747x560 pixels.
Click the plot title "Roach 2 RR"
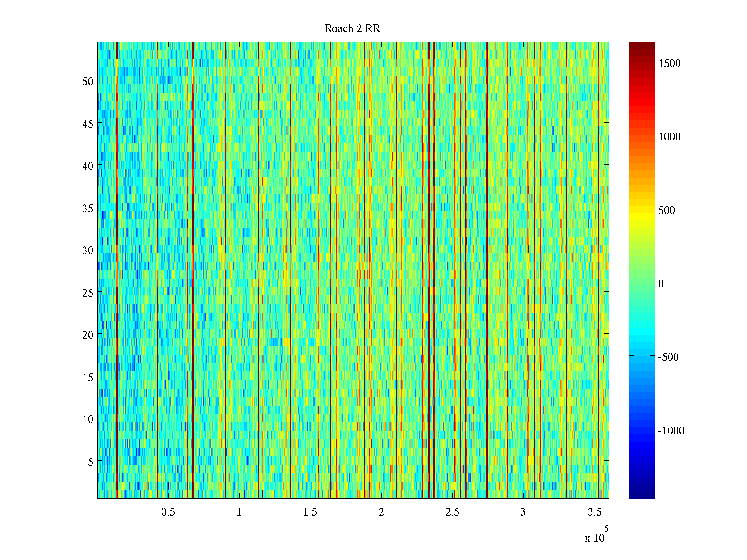pyautogui.click(x=352, y=29)
